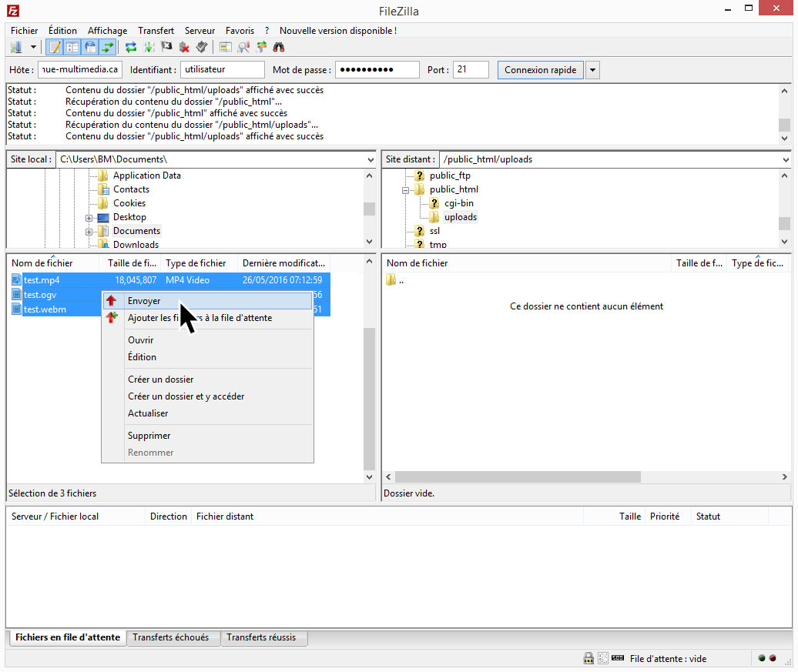The image size is (798, 672).
Task: Expand the Site distant path dropdown
Action: tap(785, 159)
